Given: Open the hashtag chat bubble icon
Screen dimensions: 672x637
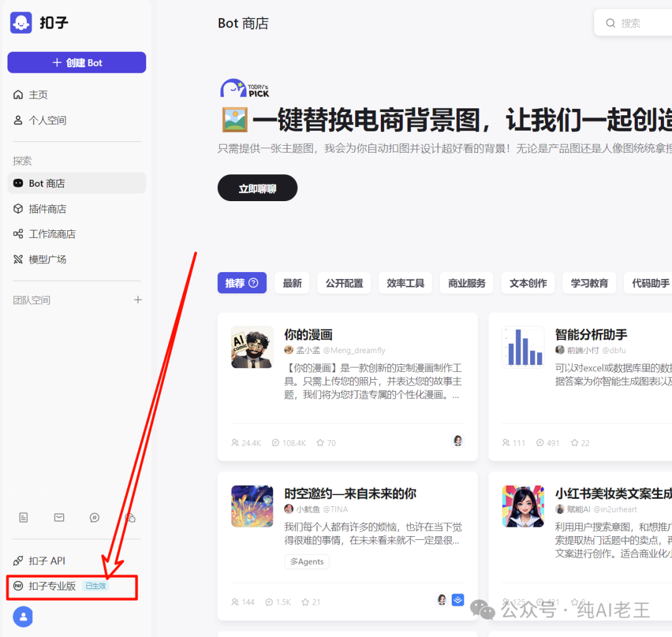Looking at the screenshot, I should [95, 517].
